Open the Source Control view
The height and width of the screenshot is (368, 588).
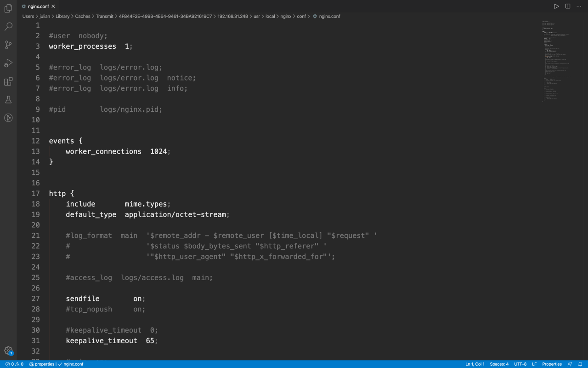[8, 45]
